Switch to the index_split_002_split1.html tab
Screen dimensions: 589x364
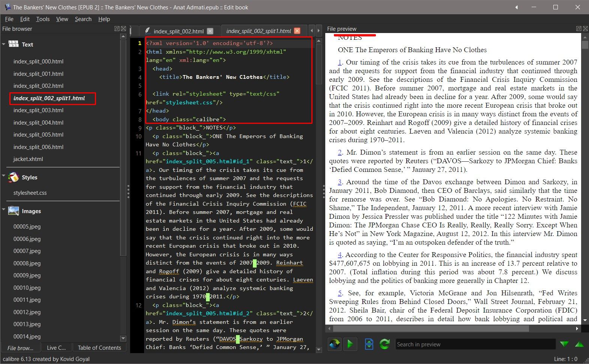258,31
